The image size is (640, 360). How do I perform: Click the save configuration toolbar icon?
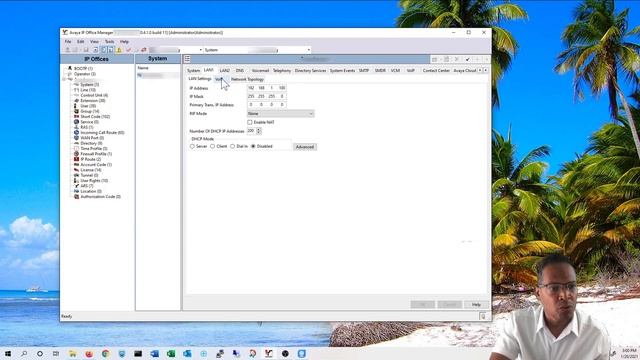tap(86, 50)
